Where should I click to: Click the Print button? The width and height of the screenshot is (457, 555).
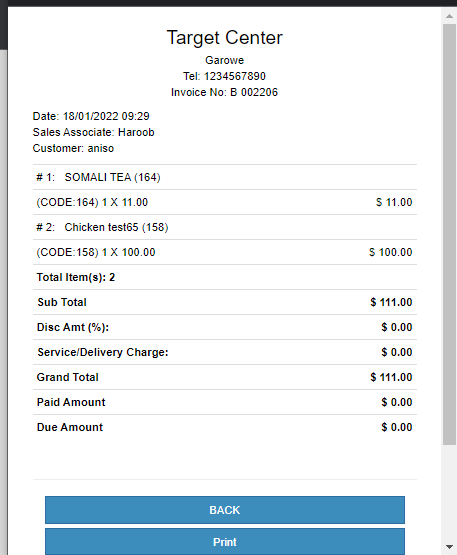click(225, 542)
